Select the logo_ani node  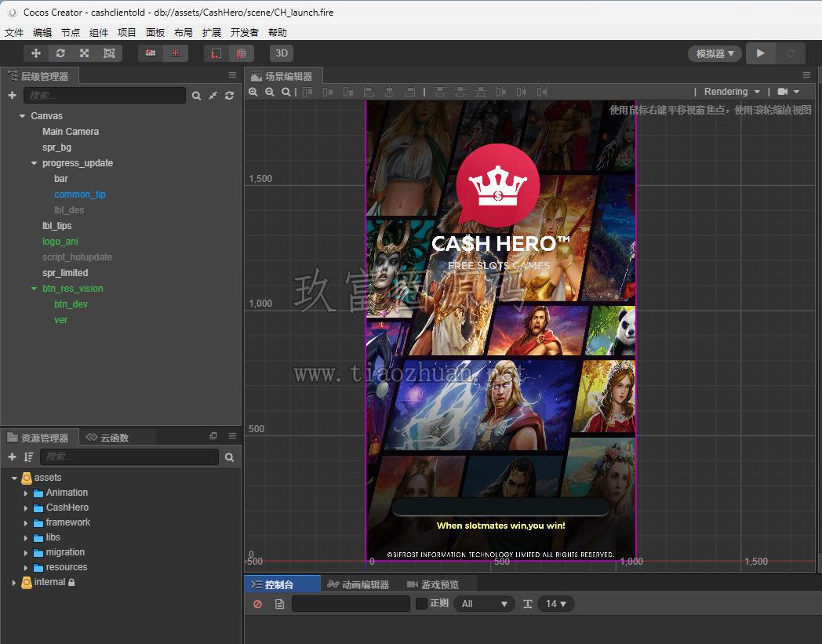(60, 242)
